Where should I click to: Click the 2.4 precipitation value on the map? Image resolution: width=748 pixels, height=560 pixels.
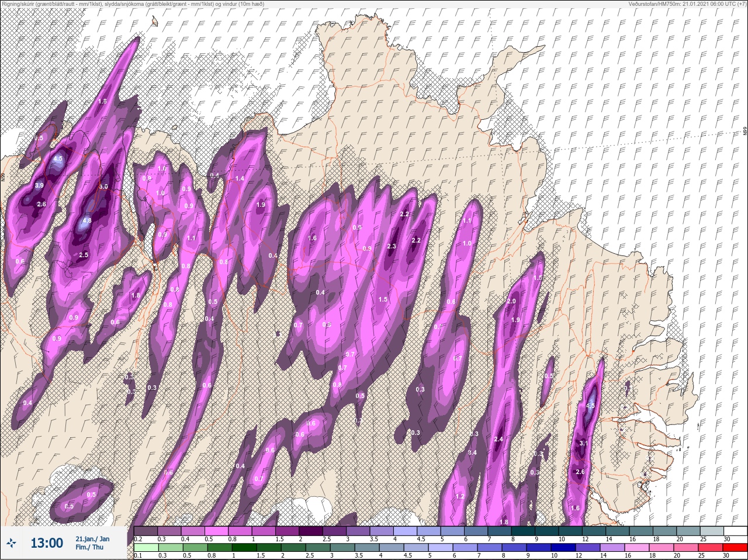[498, 440]
